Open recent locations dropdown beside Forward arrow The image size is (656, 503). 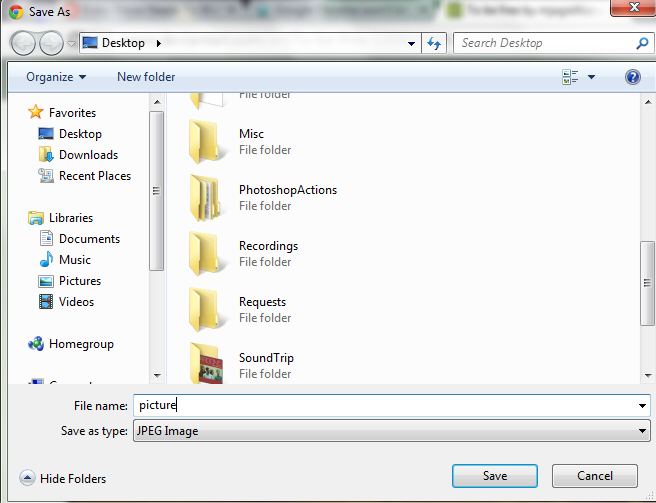click(72, 44)
